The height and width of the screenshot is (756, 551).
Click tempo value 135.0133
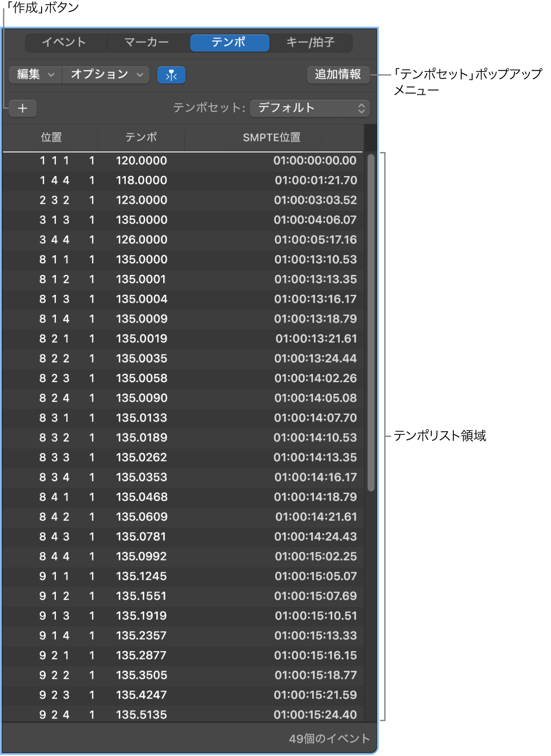(x=141, y=418)
